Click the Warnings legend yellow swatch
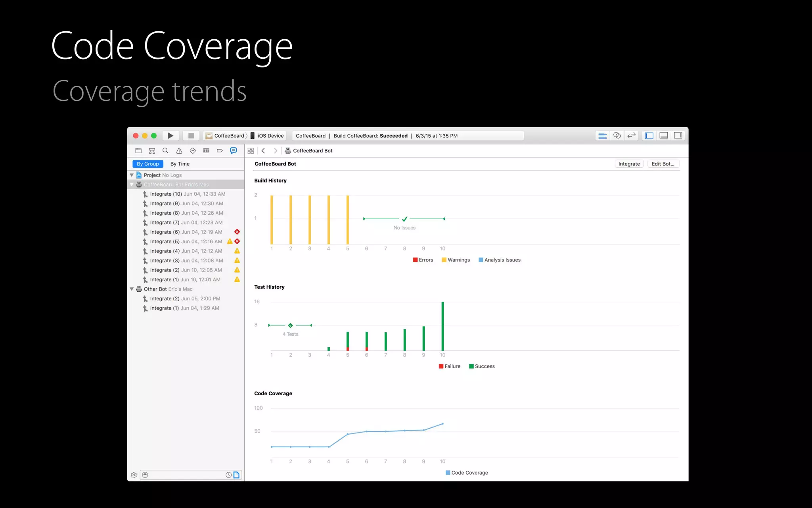The image size is (812, 508). [x=444, y=260]
